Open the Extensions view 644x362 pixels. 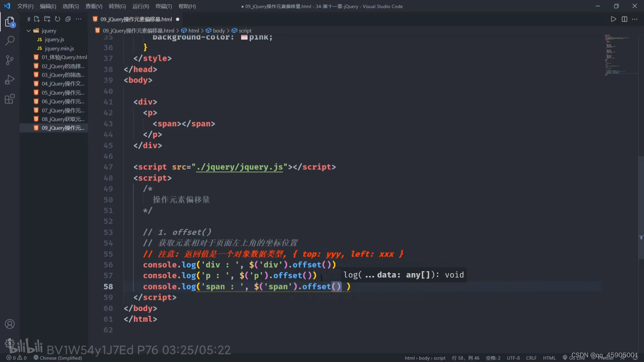pos(10,99)
